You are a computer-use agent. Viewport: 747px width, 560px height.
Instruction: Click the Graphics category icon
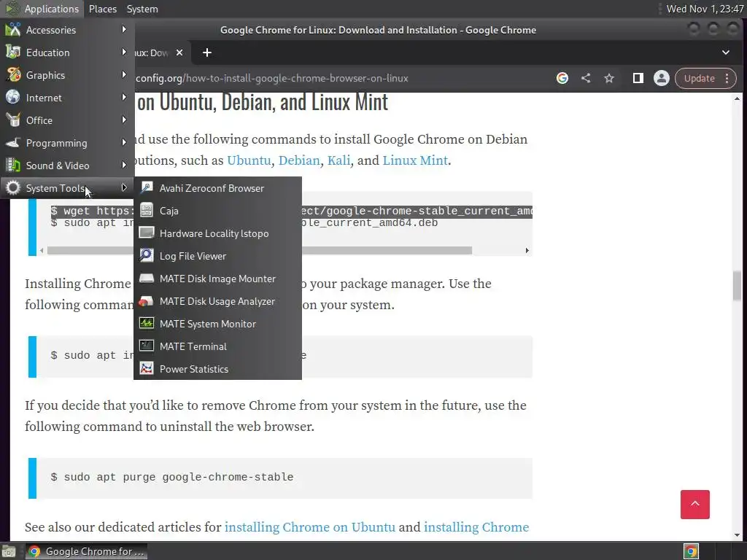point(13,75)
